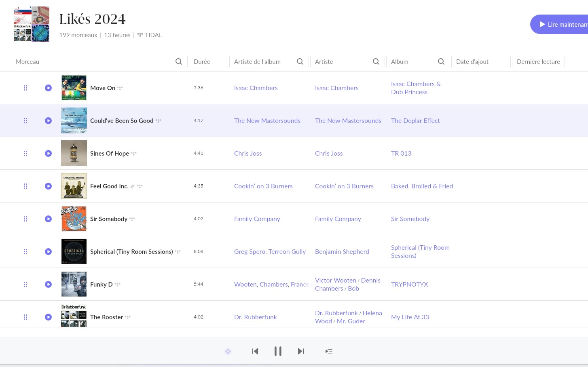Select the 8:08 duration value
588x367 pixels.
(199, 251)
